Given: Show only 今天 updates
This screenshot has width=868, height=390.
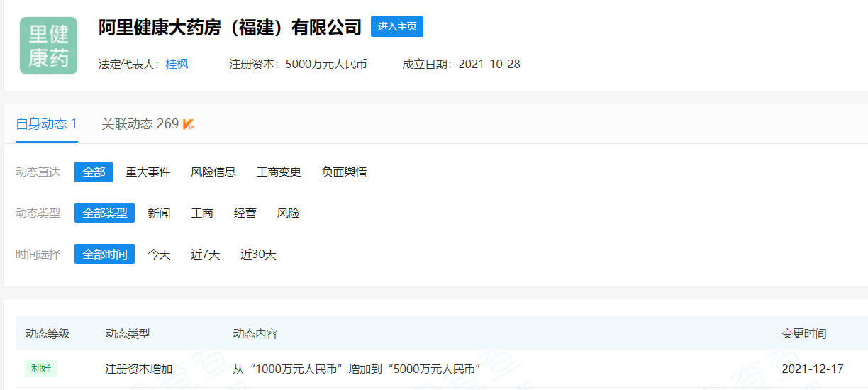Looking at the screenshot, I should click(x=159, y=254).
